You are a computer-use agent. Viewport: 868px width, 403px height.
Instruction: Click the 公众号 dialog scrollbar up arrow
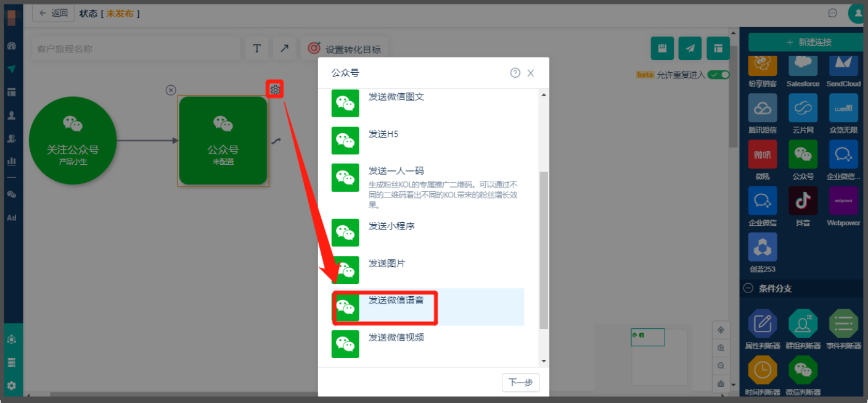pyautogui.click(x=543, y=94)
